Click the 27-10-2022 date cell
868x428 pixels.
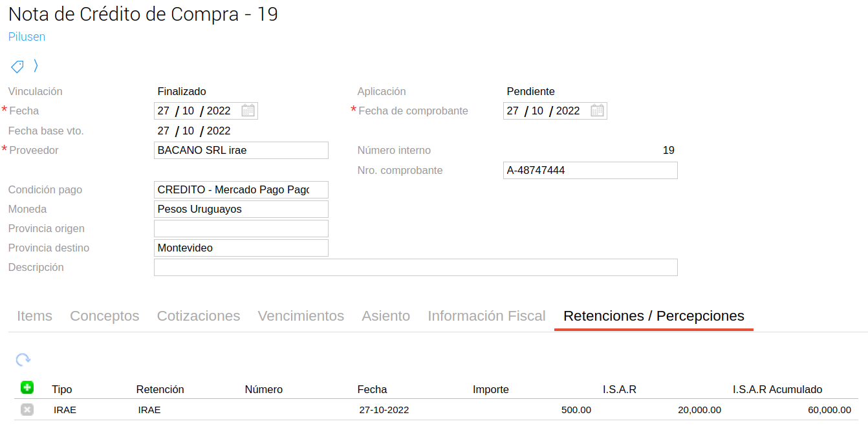(384, 410)
